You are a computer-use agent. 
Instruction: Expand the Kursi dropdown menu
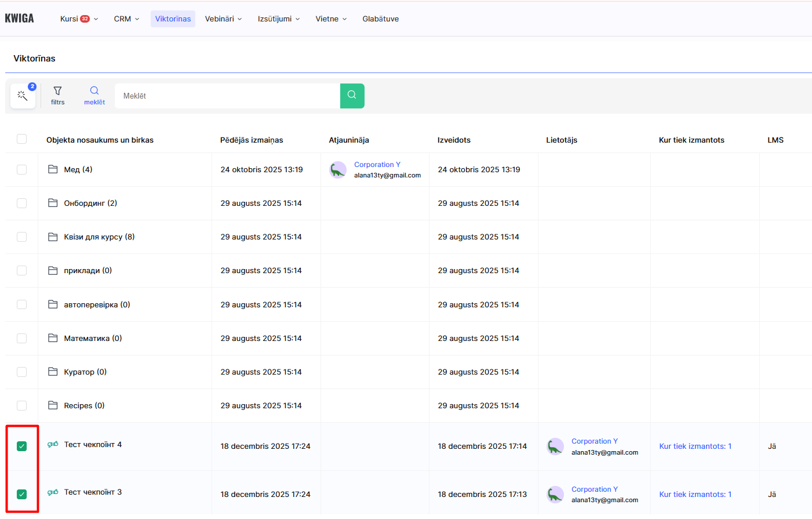pyautogui.click(x=79, y=19)
